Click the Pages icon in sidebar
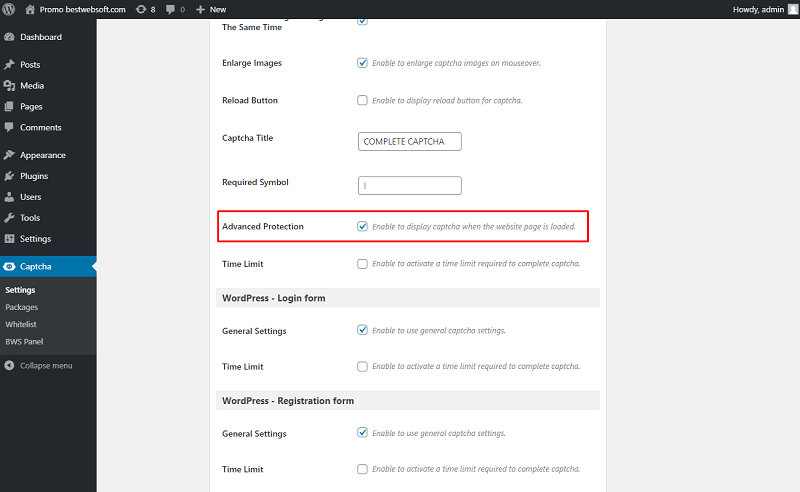Viewport: 800px width, 492px height. pos(9,106)
